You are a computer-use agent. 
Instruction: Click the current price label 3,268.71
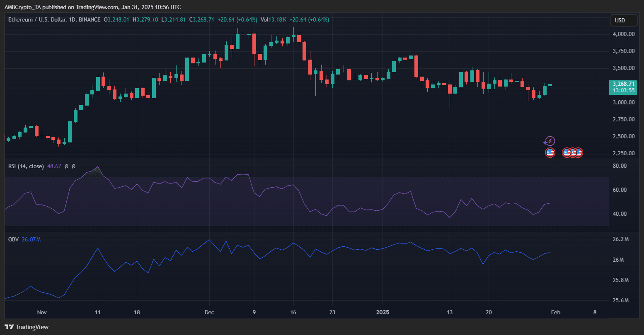click(x=623, y=84)
